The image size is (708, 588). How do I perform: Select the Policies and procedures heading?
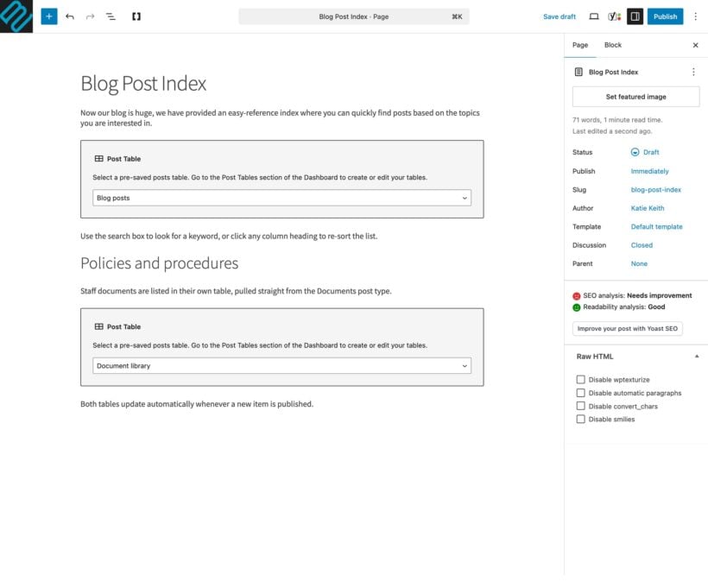[160, 263]
